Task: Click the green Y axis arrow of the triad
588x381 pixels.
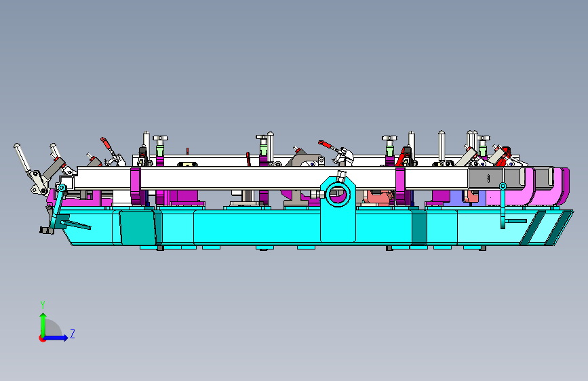Action: 43,324
